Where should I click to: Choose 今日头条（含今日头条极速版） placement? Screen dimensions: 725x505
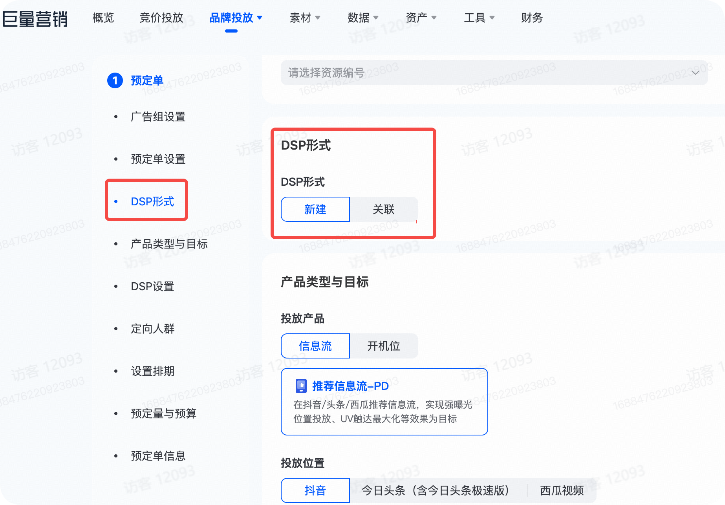(x=435, y=490)
